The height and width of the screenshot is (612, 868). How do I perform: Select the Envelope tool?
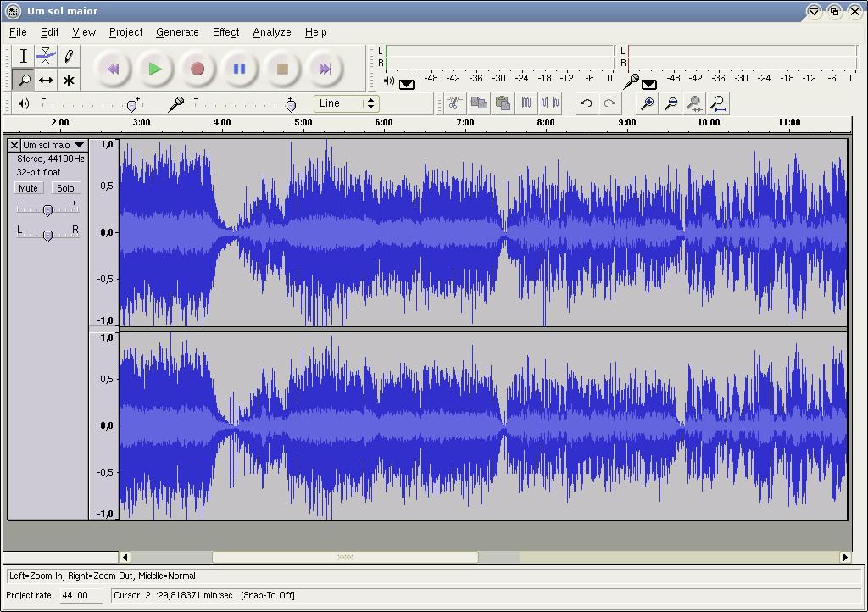click(46, 56)
